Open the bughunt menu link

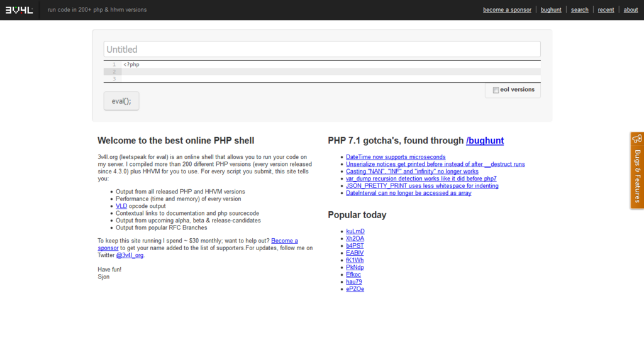click(x=551, y=10)
